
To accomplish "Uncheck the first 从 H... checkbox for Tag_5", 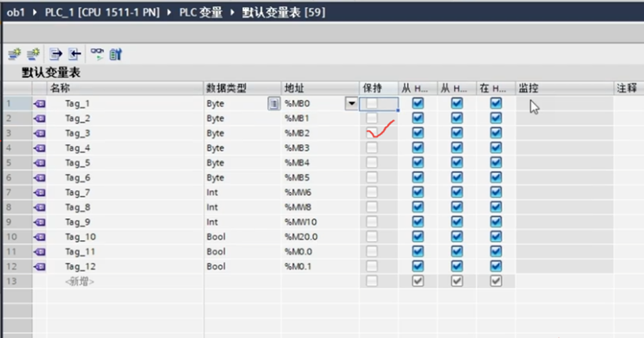I will (418, 163).
